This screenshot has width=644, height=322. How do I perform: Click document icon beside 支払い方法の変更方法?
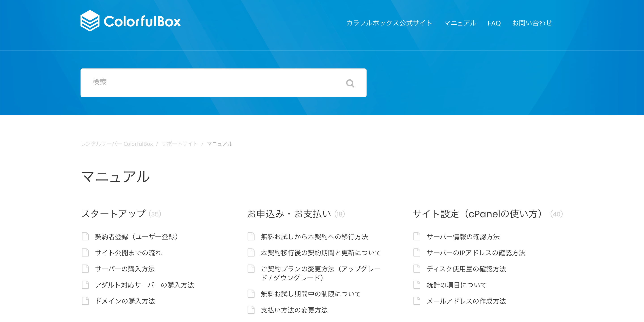coord(251,310)
